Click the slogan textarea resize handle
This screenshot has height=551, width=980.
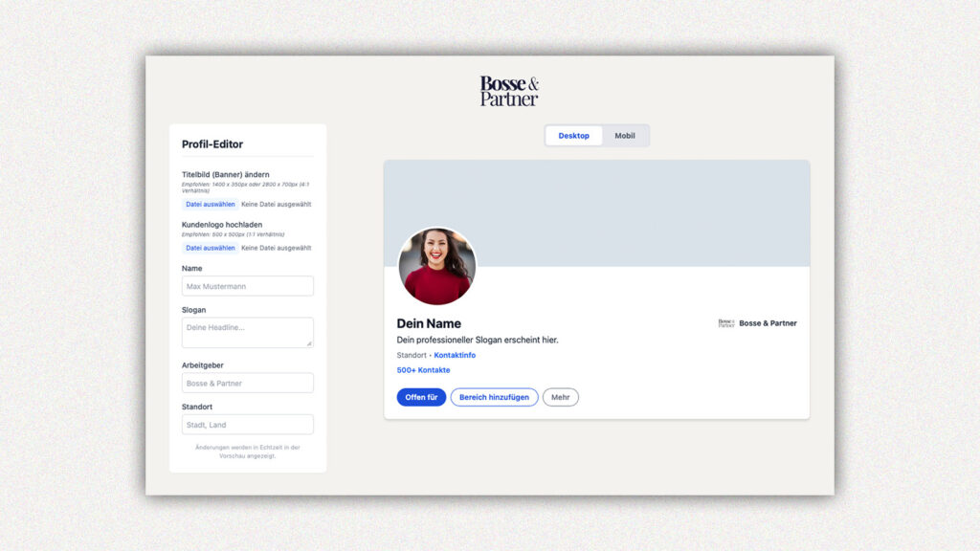point(309,343)
